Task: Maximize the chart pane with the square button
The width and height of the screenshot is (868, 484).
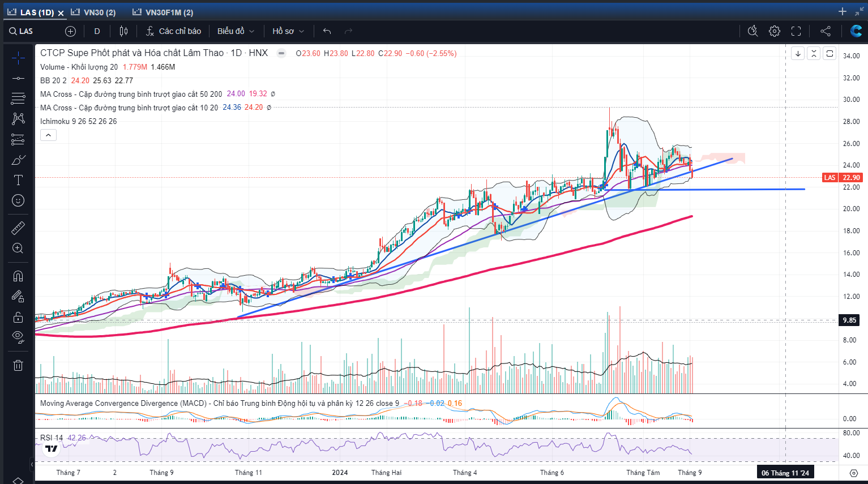Action: tap(829, 54)
